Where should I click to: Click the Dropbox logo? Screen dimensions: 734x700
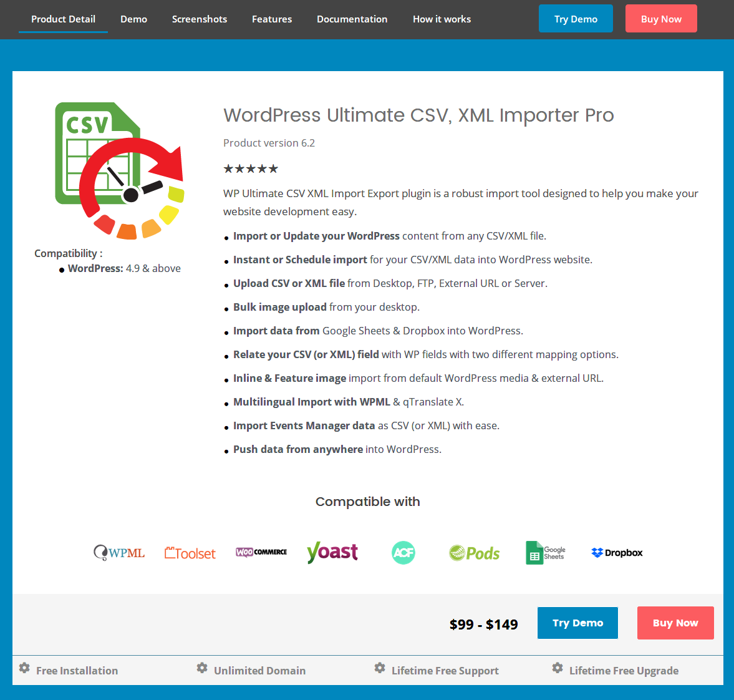coord(617,553)
